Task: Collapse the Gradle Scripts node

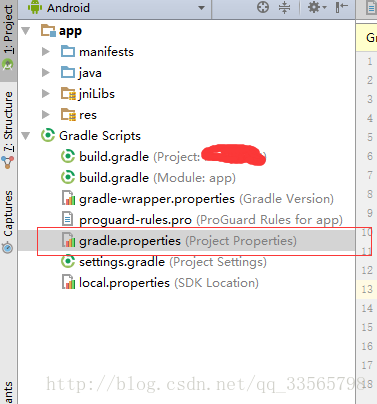Action: point(26,136)
